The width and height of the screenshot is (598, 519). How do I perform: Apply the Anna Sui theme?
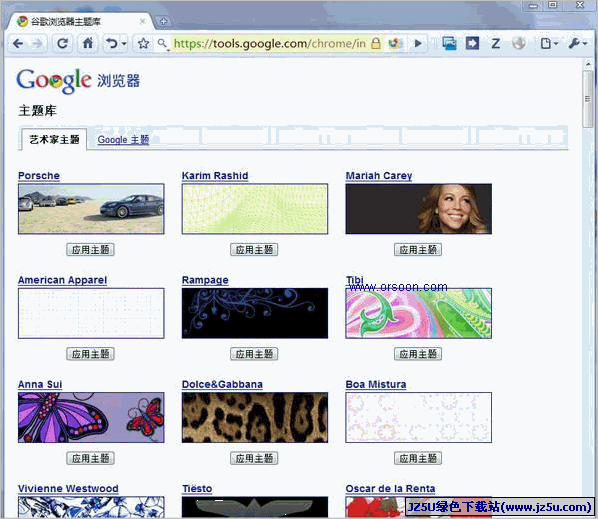(x=90, y=458)
